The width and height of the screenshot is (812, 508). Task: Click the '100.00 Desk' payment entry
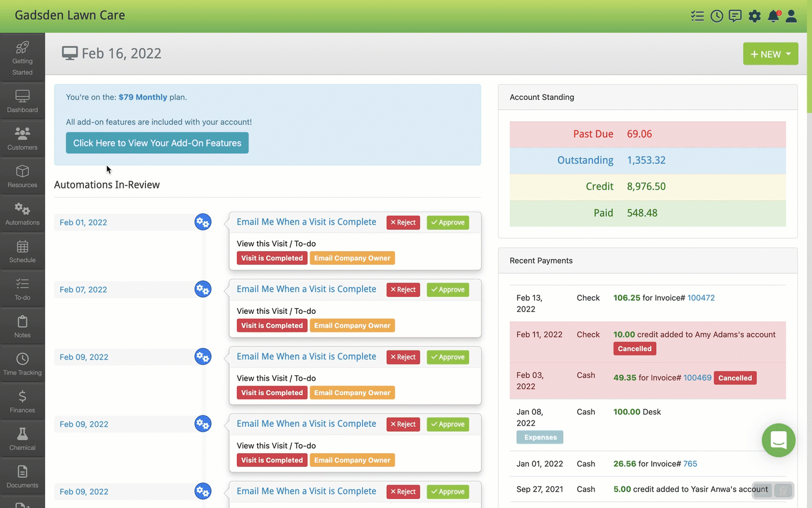click(x=637, y=411)
